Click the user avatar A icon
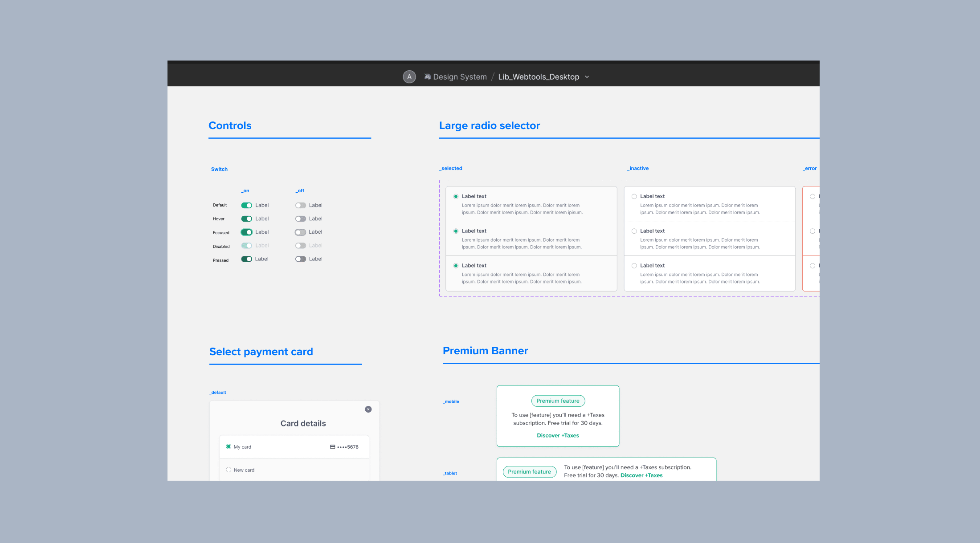 (x=409, y=77)
